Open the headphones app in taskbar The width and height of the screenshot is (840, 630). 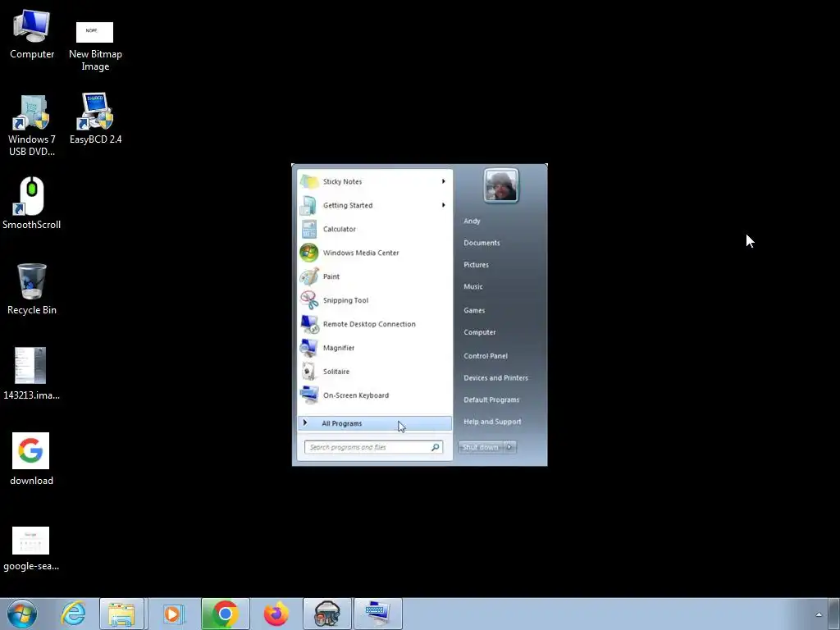pyautogui.click(x=327, y=614)
